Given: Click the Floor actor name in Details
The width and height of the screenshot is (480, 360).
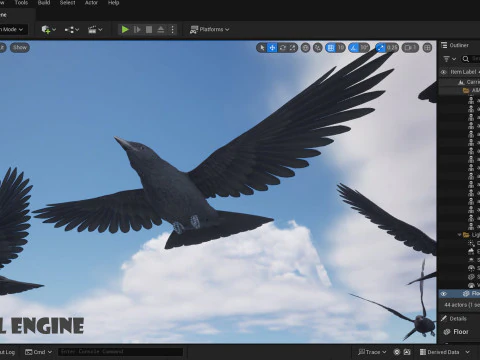Looking at the screenshot, I should (461, 332).
